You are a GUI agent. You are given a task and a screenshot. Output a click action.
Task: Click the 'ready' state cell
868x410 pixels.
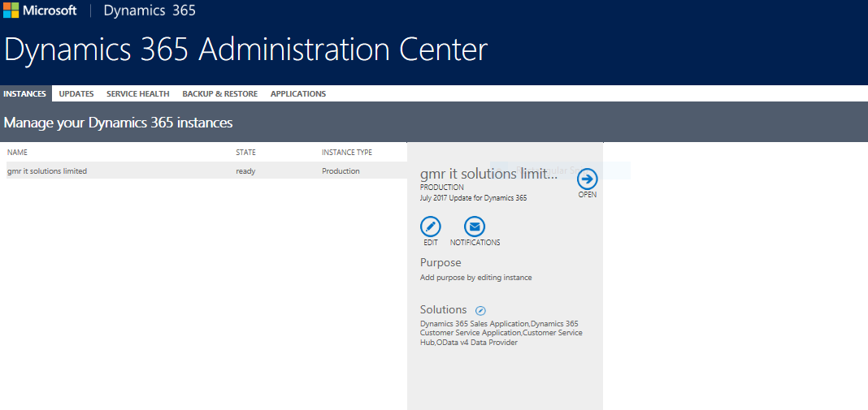245,171
